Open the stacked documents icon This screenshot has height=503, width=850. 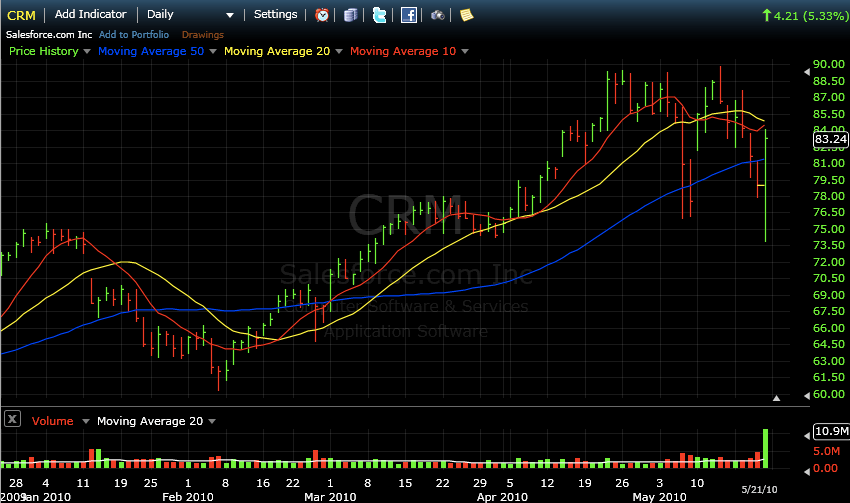[351, 15]
